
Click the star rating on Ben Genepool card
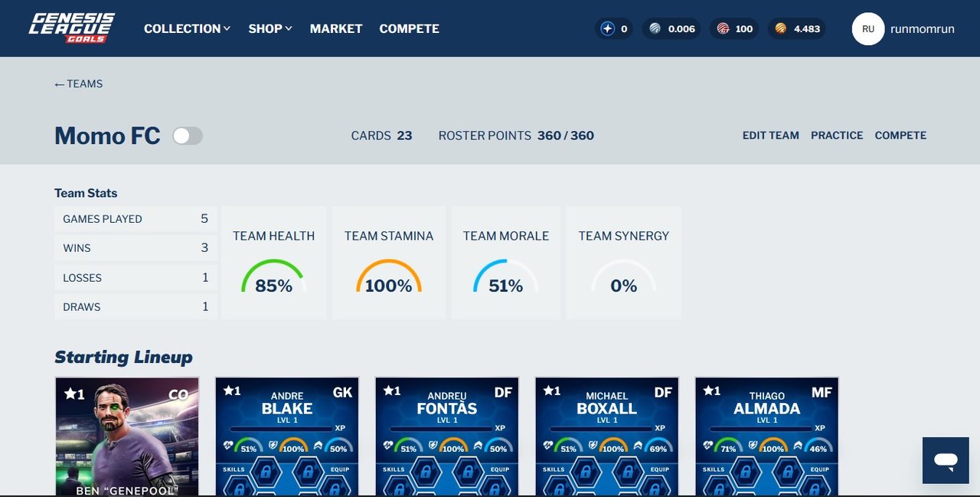pos(74,394)
